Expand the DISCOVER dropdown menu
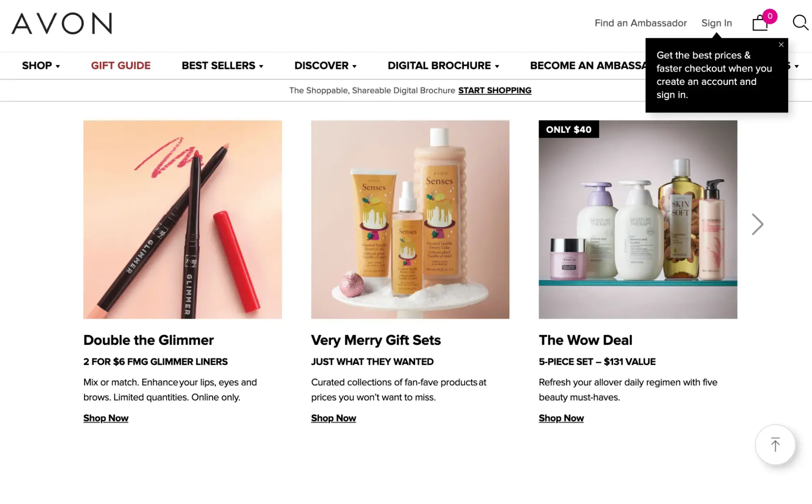 coord(325,65)
